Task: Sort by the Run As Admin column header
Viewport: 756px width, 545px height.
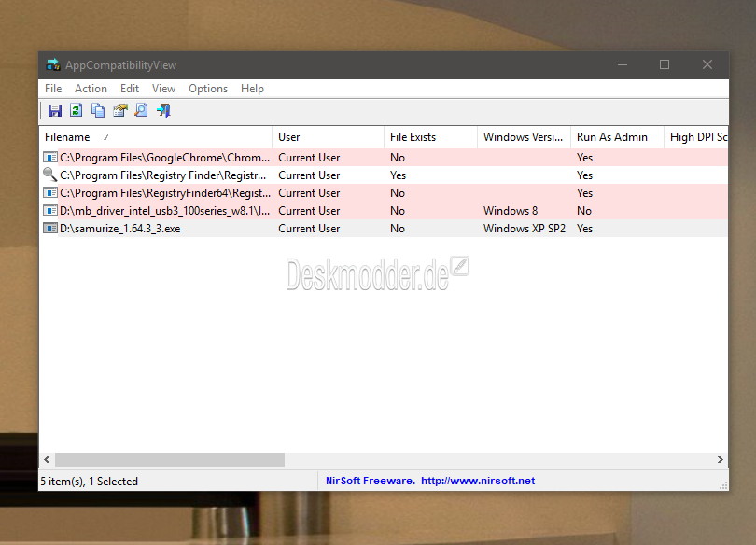Action: click(x=617, y=137)
